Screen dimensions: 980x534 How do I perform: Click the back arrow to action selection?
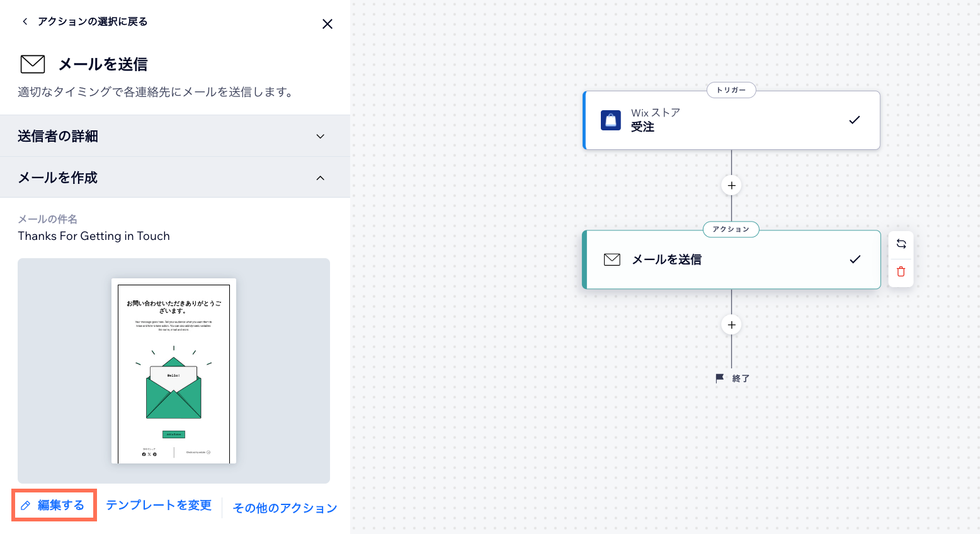click(25, 21)
